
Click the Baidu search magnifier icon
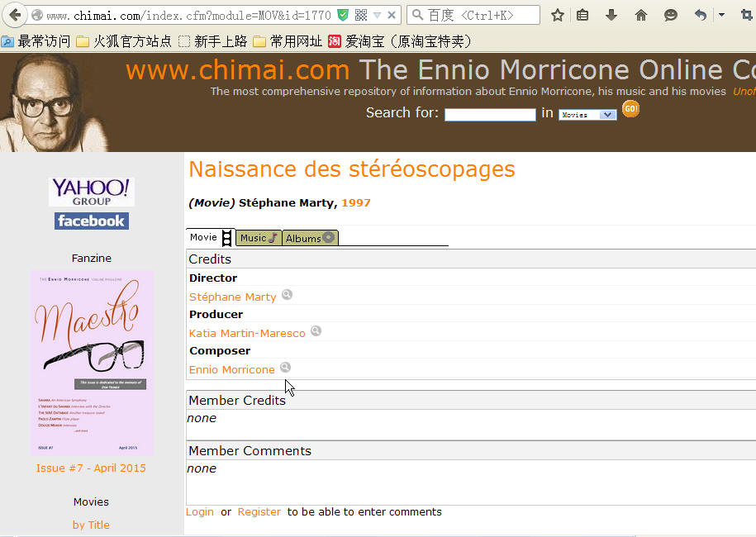[417, 15]
